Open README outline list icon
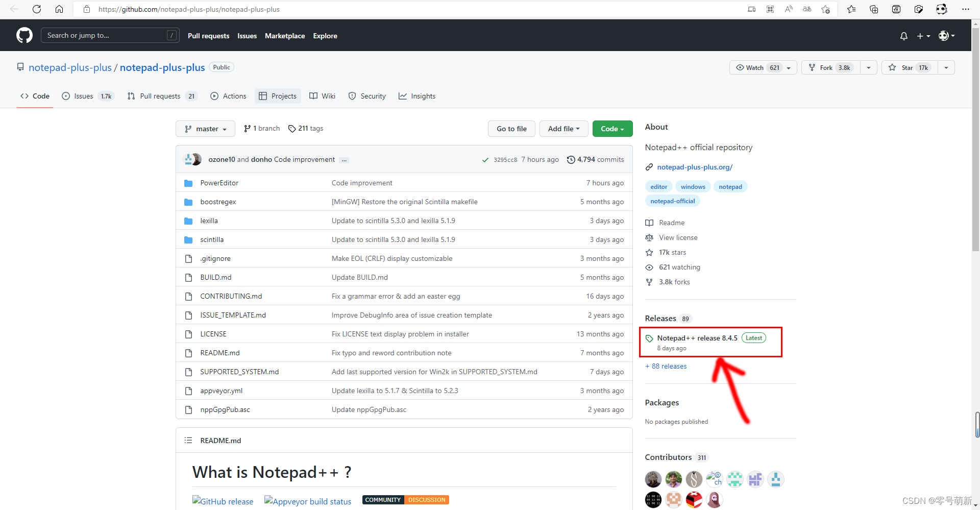This screenshot has height=510, width=980. click(188, 440)
